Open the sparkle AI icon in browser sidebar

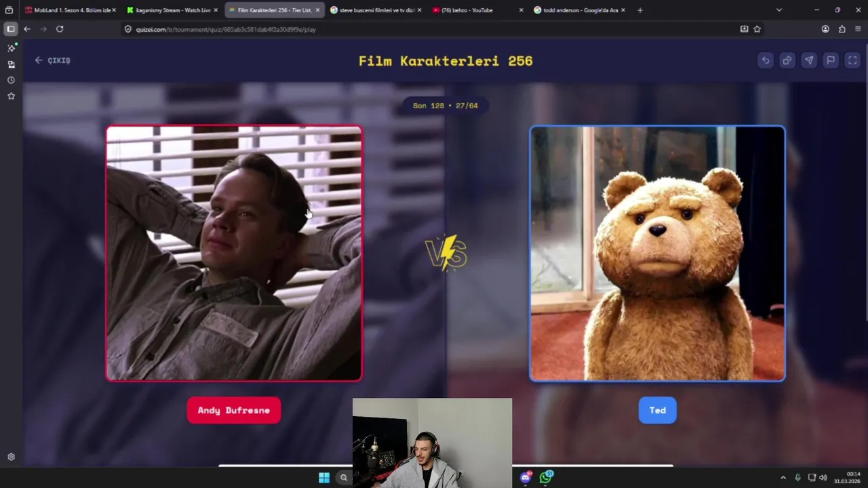point(11,48)
